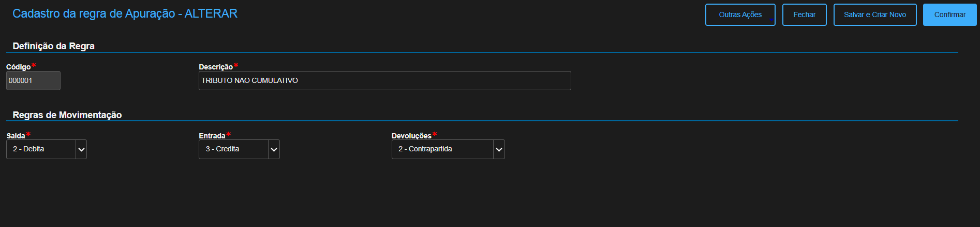Screen dimensions: 980x227
Task: Click the Descrição field label
Action: point(216,67)
